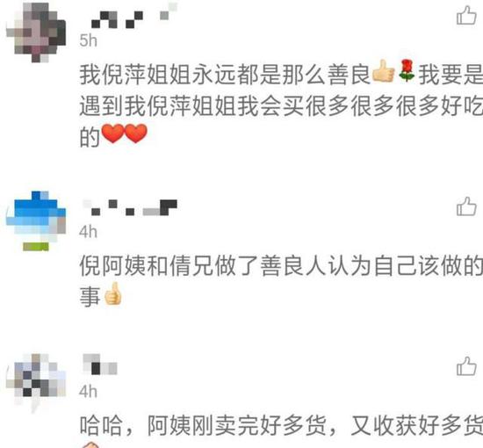Screen dimensions: 483x448
Task: Tap the thumbs-up emoji after 善良
Action: coord(384,71)
